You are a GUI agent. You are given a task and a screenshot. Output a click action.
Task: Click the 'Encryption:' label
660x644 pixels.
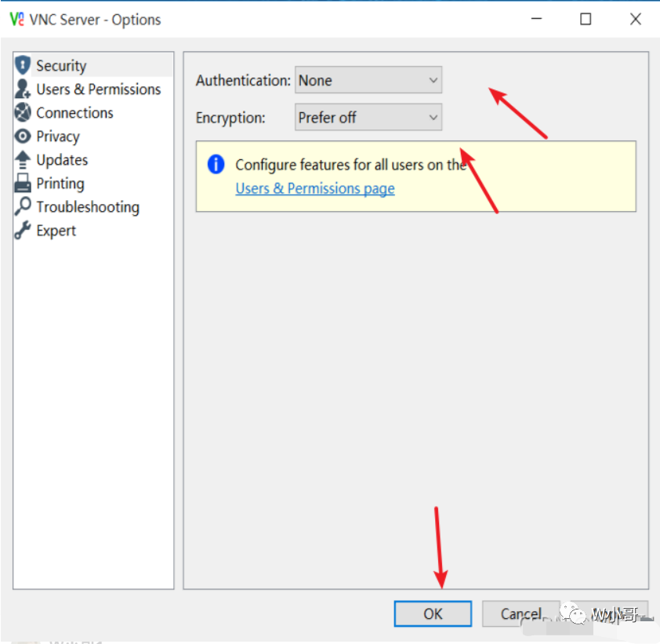230,118
